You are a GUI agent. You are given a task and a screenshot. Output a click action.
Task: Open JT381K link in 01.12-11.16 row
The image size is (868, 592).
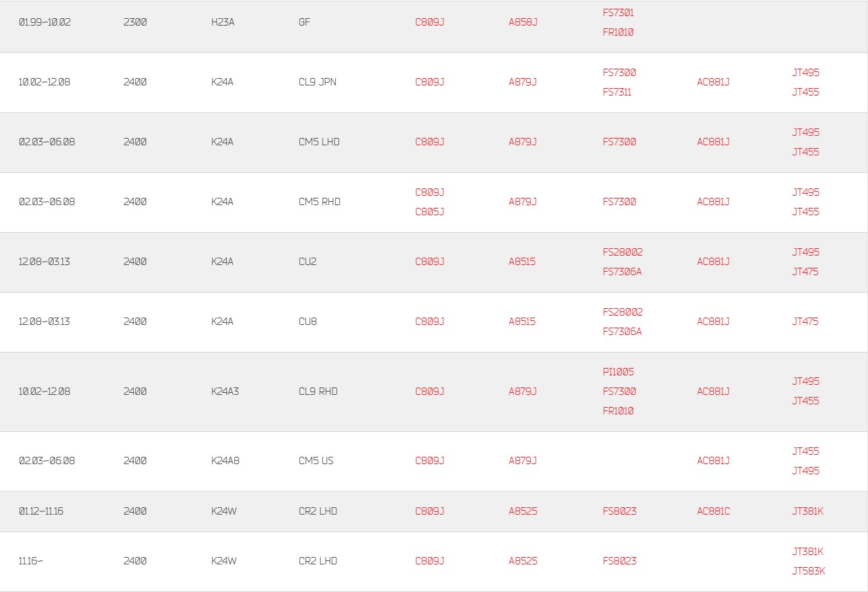807,511
